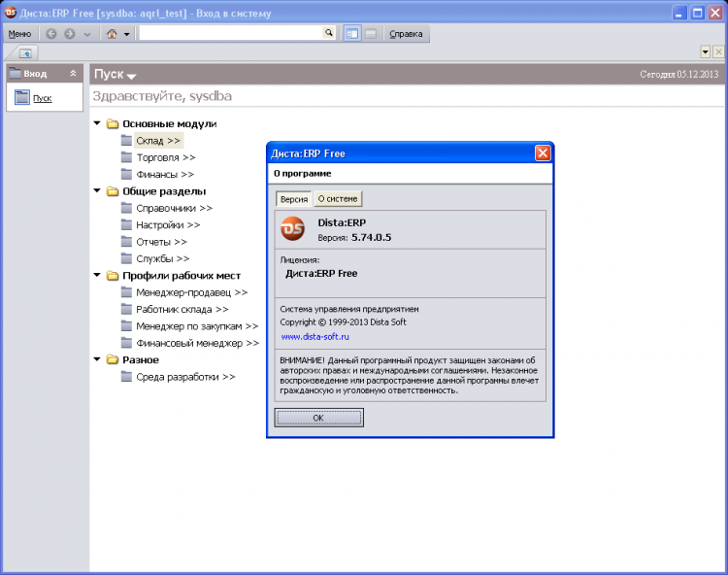Switch to the О системе tab

(338, 199)
